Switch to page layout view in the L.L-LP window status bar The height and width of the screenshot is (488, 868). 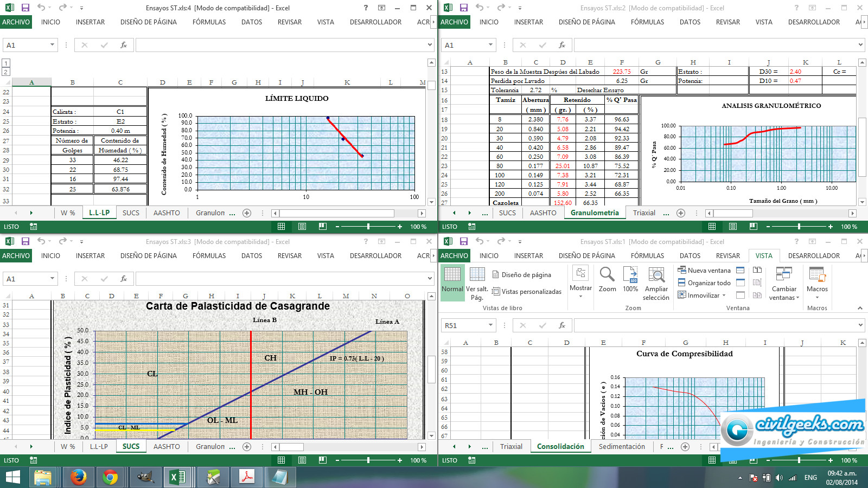[x=302, y=227]
